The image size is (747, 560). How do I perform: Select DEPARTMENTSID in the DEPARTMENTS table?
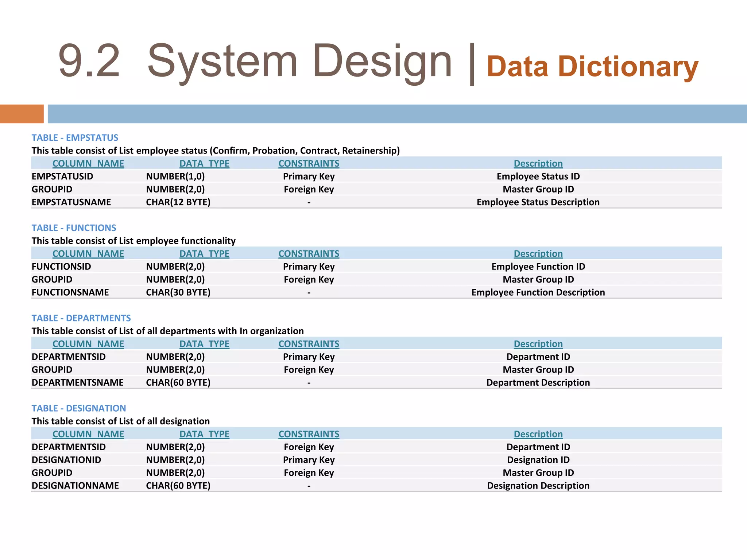69,357
